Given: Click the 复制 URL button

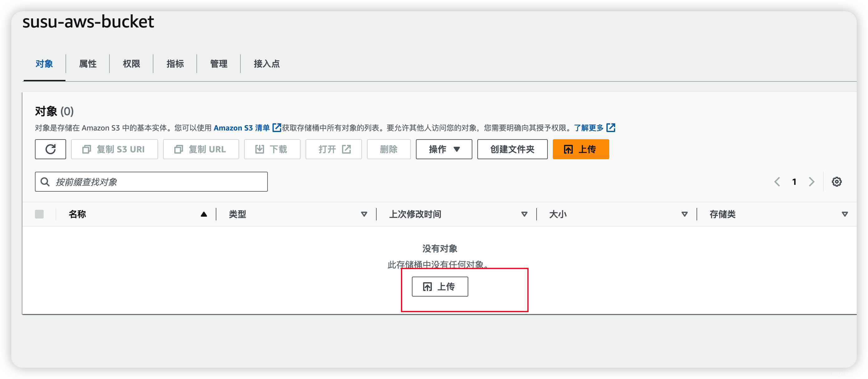Looking at the screenshot, I should pos(201,149).
